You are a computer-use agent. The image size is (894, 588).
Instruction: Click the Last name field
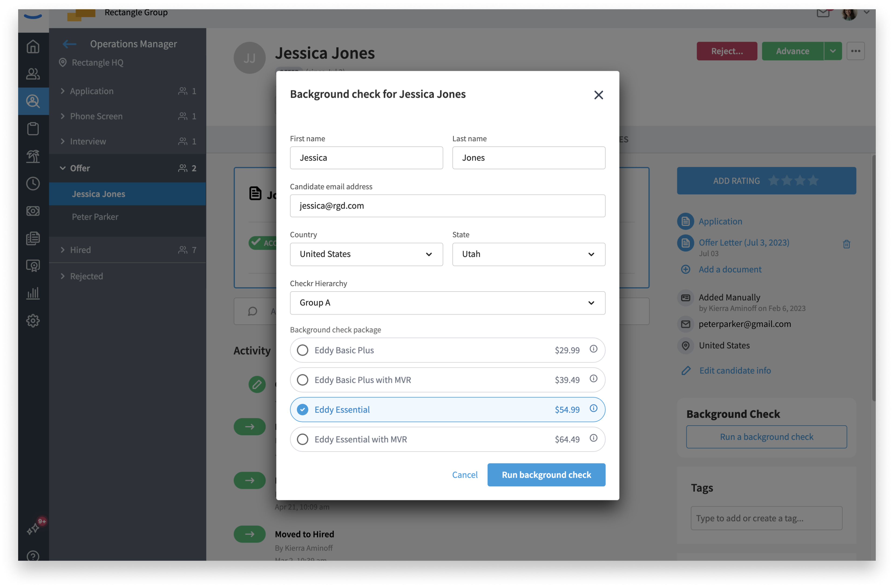[528, 158]
